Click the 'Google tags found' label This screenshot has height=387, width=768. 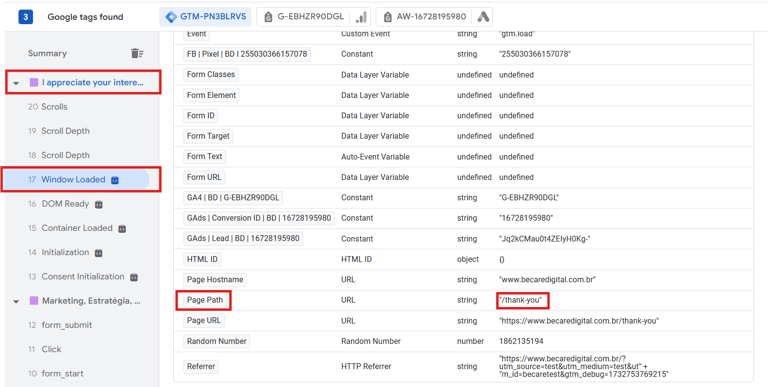[85, 17]
